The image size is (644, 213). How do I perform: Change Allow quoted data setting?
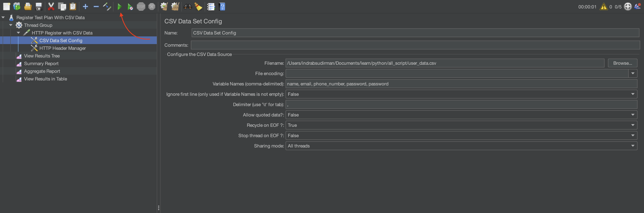click(x=633, y=115)
